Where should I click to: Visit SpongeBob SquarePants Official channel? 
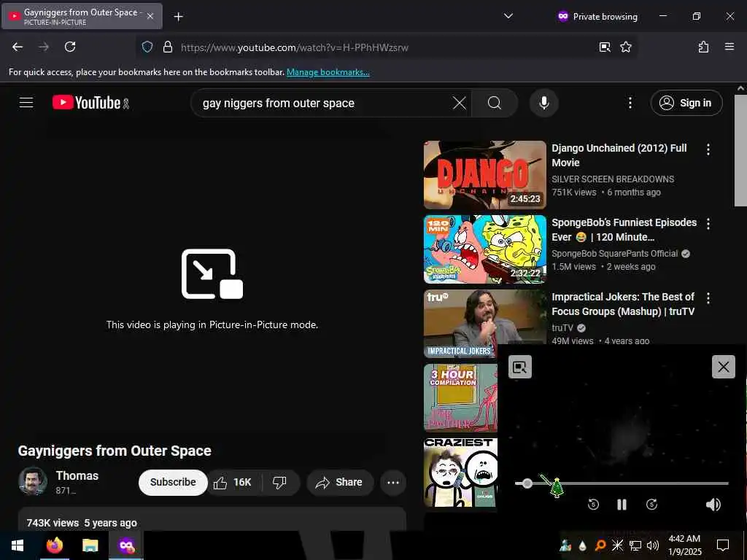614,253
